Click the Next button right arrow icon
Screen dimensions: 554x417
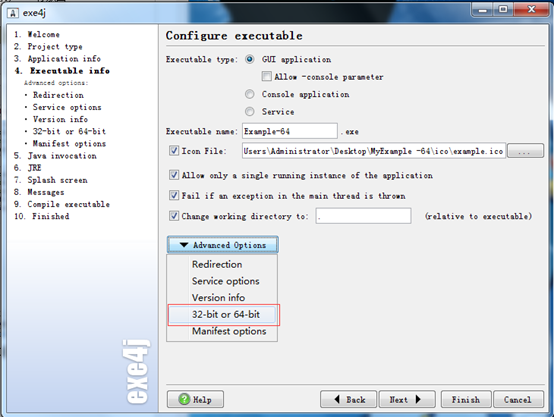[x=418, y=399]
